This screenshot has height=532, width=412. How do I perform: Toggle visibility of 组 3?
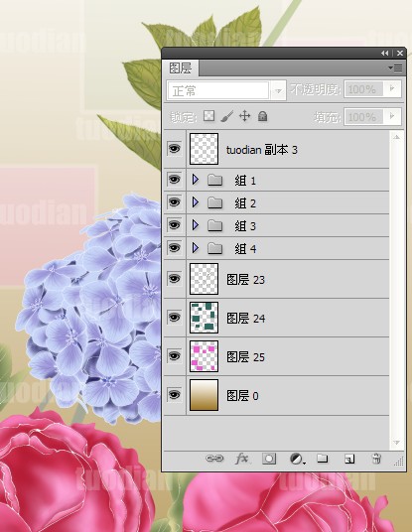(175, 224)
